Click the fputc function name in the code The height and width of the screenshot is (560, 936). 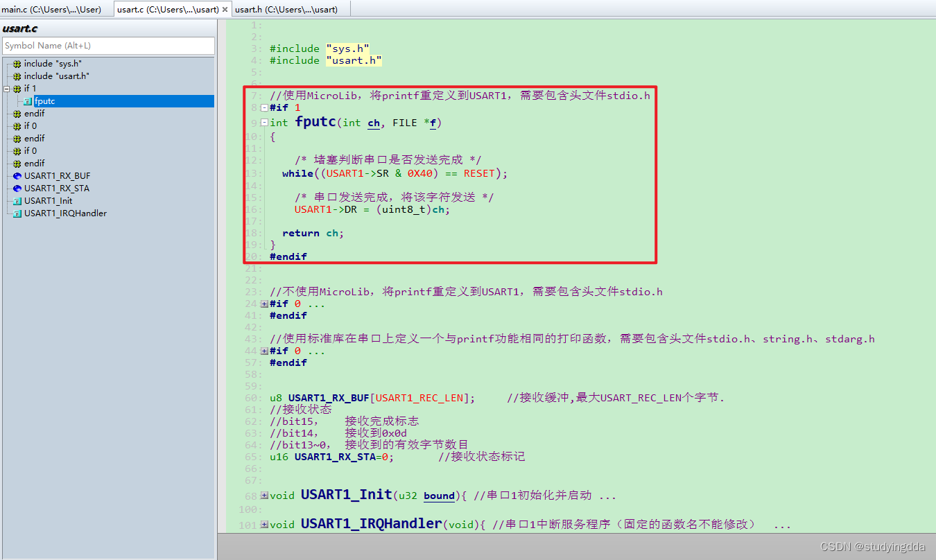(315, 122)
